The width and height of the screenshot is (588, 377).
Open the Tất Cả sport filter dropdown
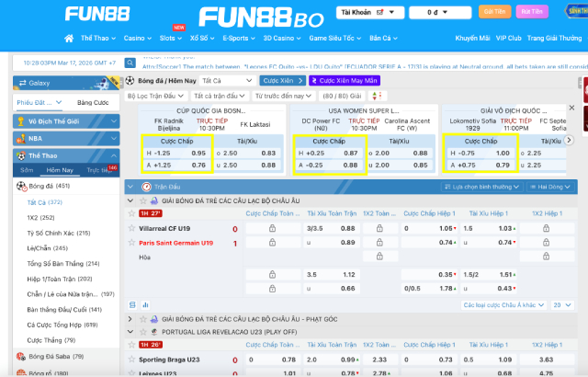click(227, 81)
